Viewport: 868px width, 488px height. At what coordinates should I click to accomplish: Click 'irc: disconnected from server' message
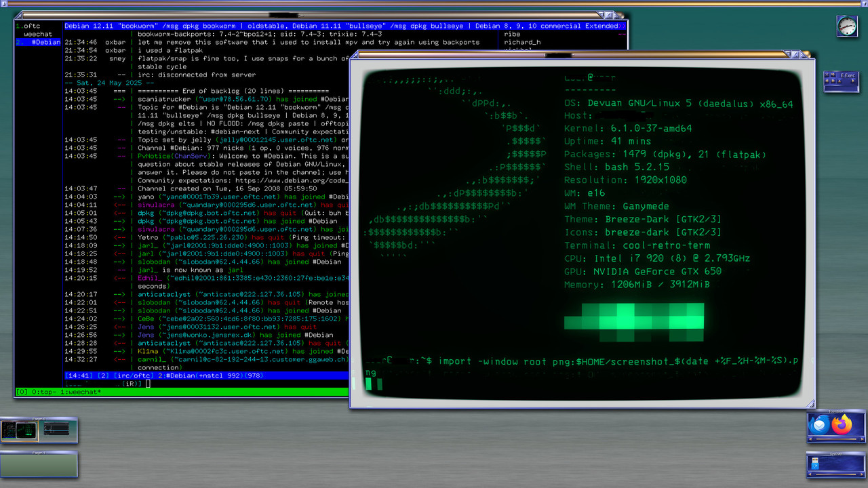pyautogui.click(x=196, y=75)
